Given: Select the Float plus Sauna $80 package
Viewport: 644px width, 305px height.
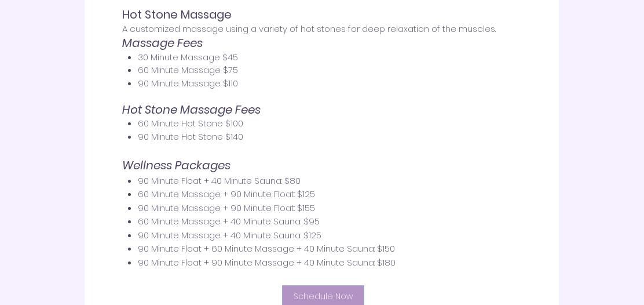Looking at the screenshot, I should [219, 181].
